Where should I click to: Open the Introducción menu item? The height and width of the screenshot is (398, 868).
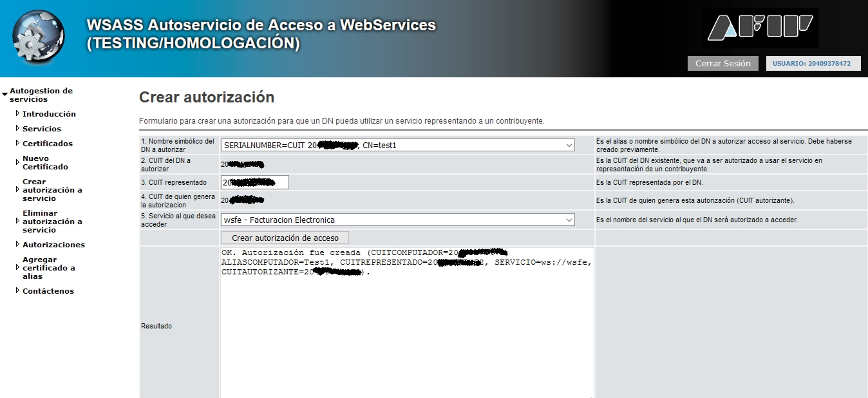pyautogui.click(x=49, y=114)
